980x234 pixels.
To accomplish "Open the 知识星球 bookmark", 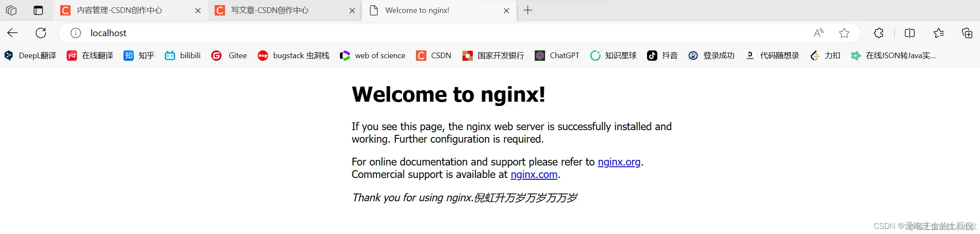I will 613,56.
